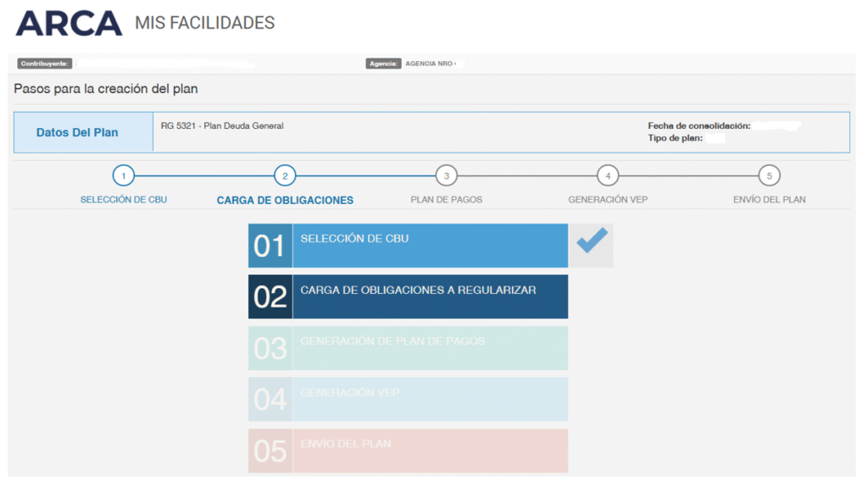Click step circle 3 for Plan de Pagos
This screenshot has height=488, width=868.
[x=447, y=175]
